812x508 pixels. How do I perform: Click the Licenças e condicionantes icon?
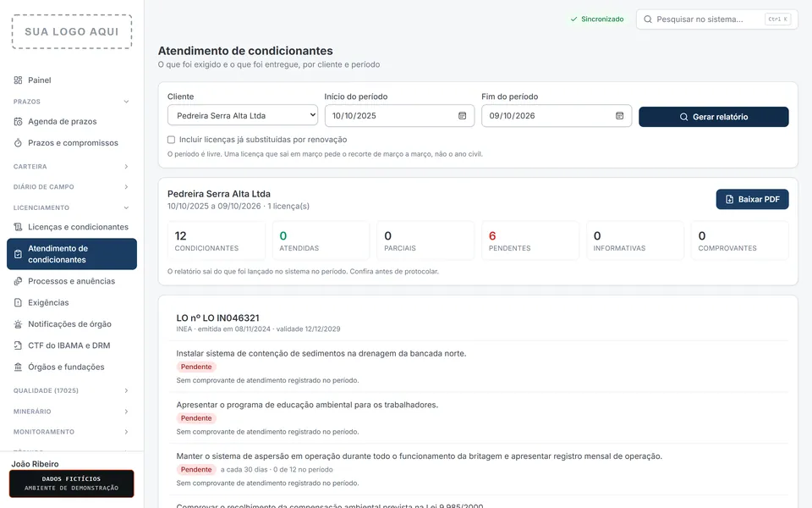click(18, 227)
